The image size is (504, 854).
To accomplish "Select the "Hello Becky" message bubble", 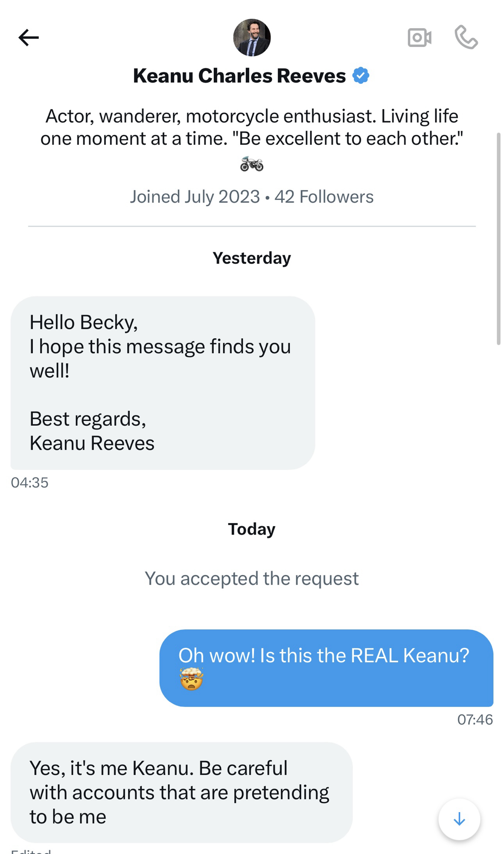I will (163, 383).
